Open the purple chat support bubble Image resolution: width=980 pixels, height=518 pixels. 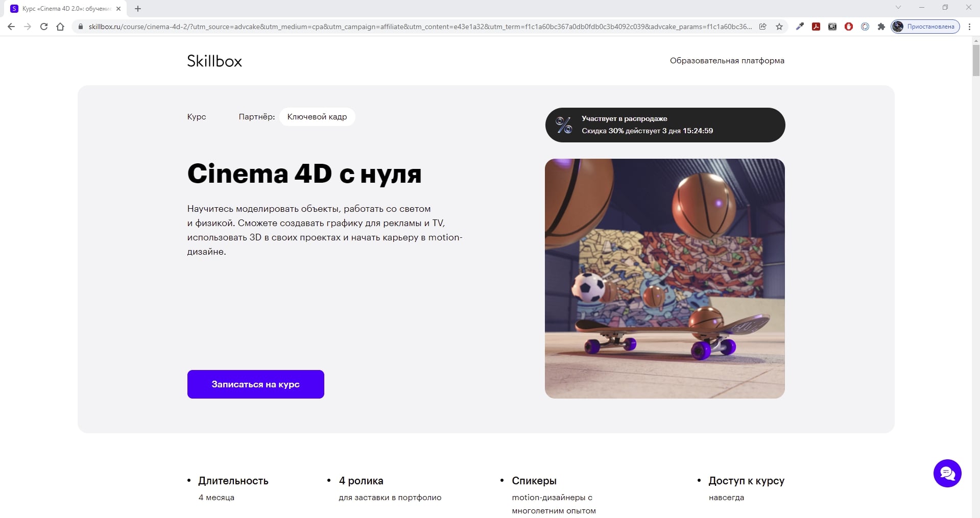pos(947,473)
